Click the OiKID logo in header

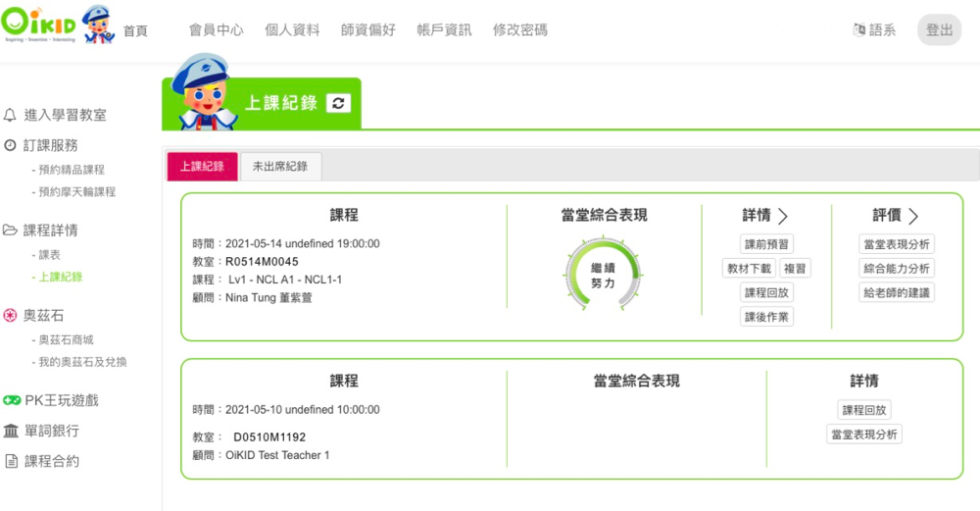pyautogui.click(x=41, y=27)
